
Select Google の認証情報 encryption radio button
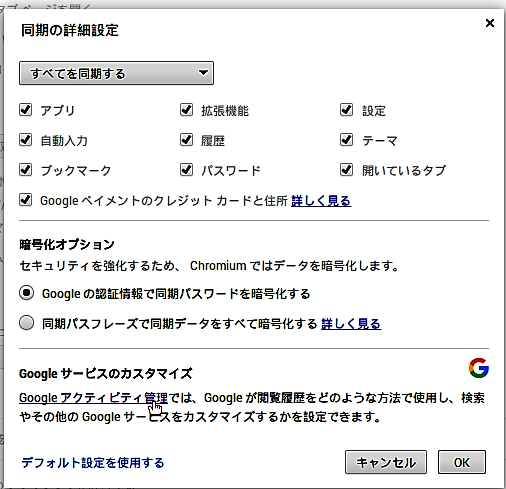[x=26, y=293]
